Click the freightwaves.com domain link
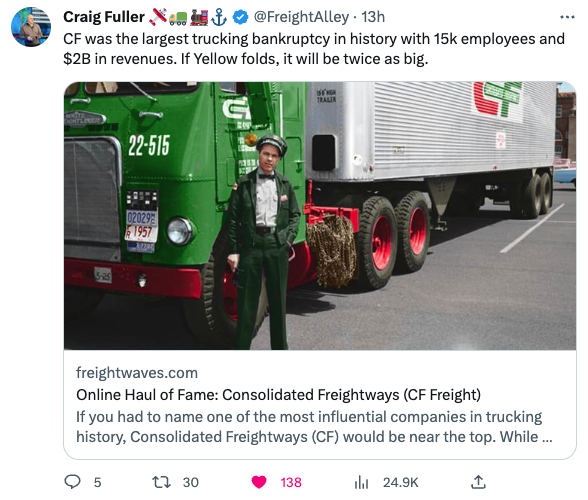This screenshot has width=588, height=500. (137, 373)
